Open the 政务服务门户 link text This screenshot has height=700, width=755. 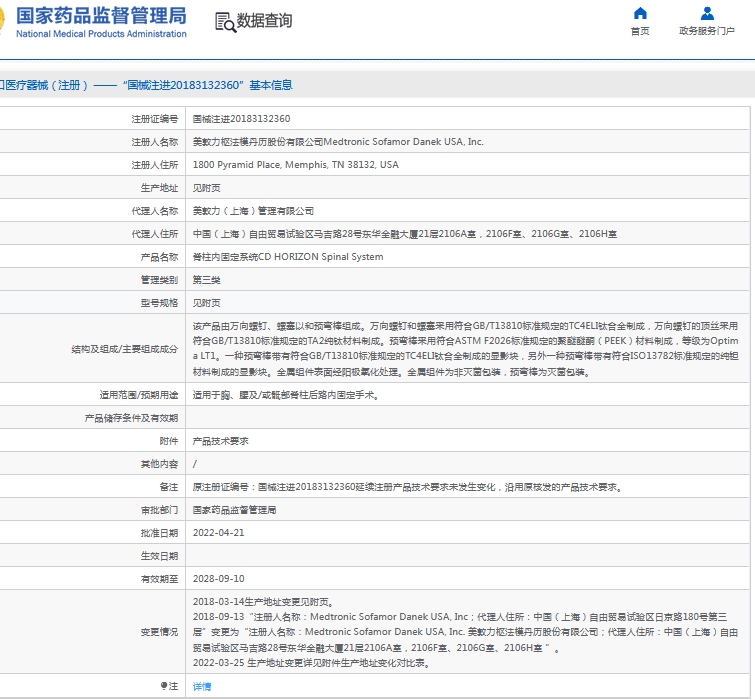coord(707,31)
